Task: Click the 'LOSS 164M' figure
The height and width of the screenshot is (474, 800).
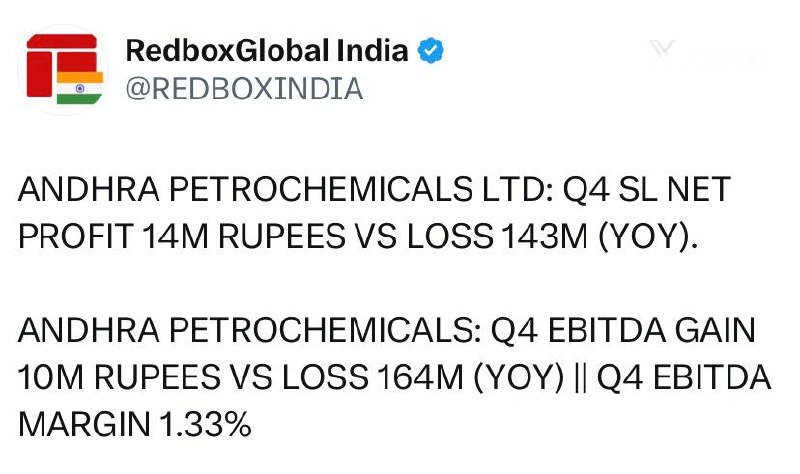Action: pyautogui.click(x=372, y=378)
